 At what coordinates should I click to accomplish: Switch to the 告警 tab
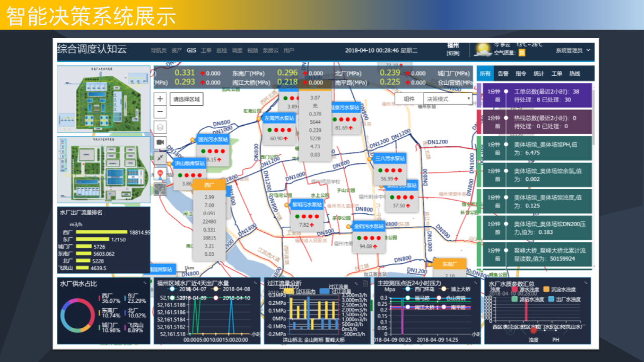pyautogui.click(x=503, y=73)
